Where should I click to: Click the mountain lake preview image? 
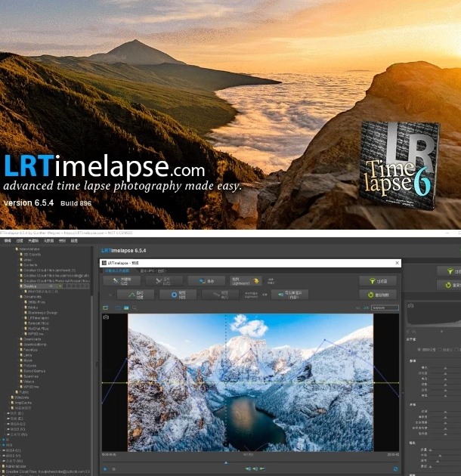(x=251, y=382)
